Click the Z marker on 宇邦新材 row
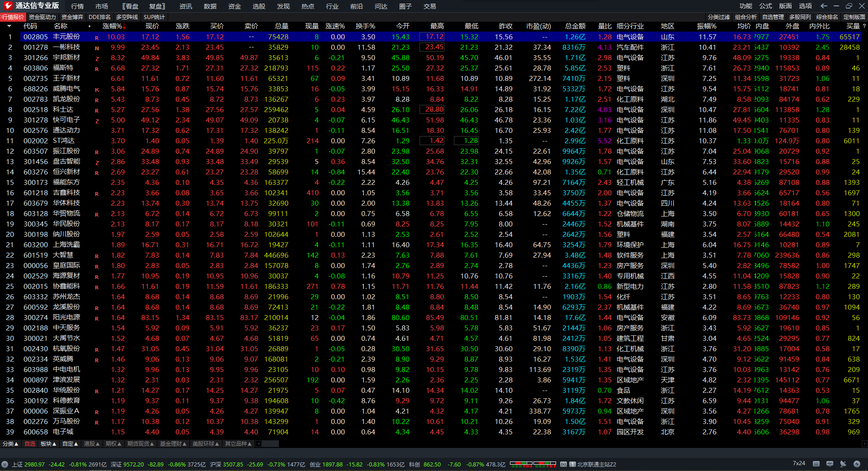Screen dimensions: 868x471 click(x=97, y=59)
